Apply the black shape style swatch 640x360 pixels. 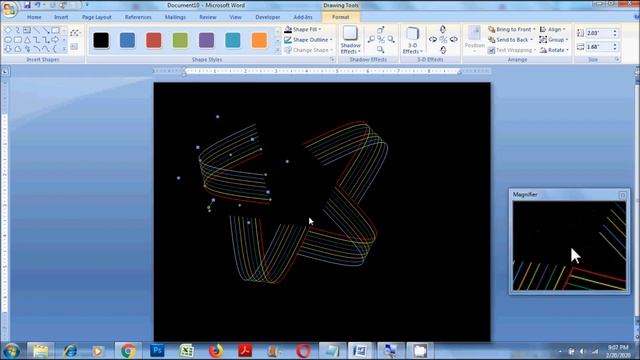pyautogui.click(x=101, y=40)
